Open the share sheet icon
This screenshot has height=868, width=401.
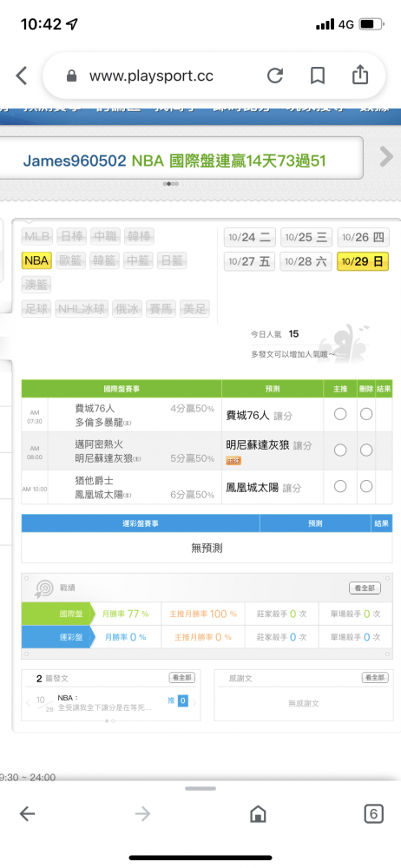pyautogui.click(x=360, y=75)
